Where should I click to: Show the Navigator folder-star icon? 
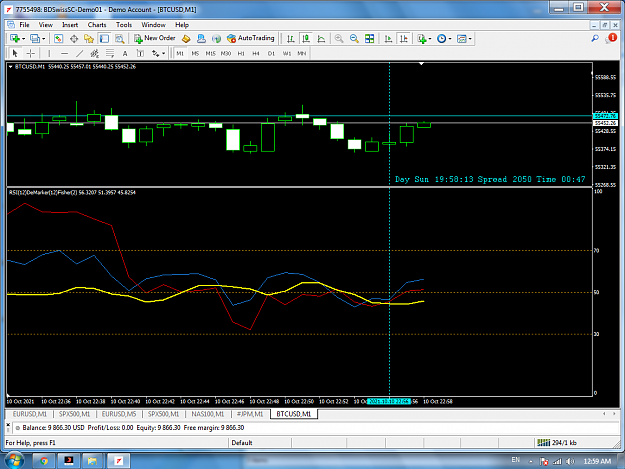(89, 39)
